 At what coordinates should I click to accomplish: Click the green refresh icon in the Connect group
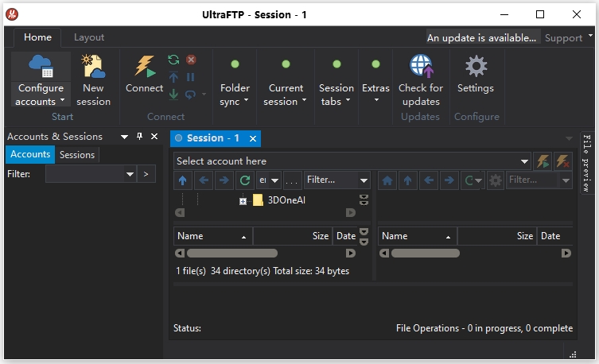pyautogui.click(x=173, y=60)
